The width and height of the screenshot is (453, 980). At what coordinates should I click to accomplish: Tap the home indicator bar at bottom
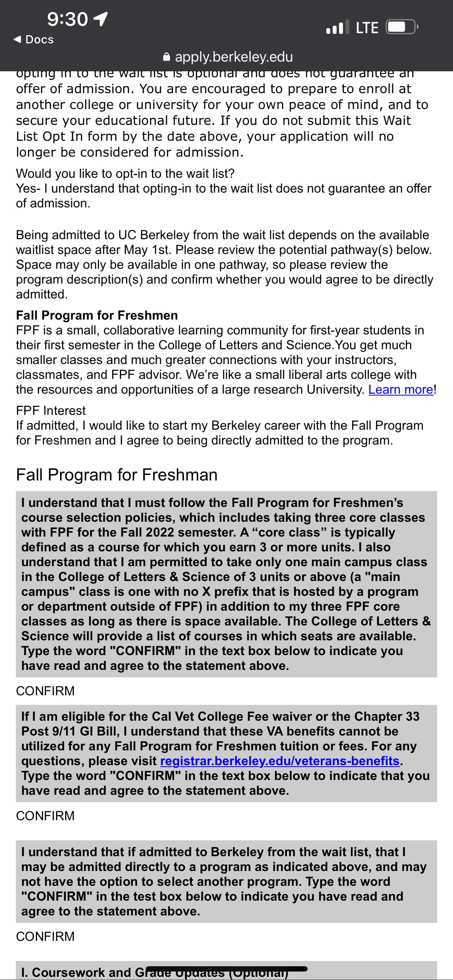point(226,969)
